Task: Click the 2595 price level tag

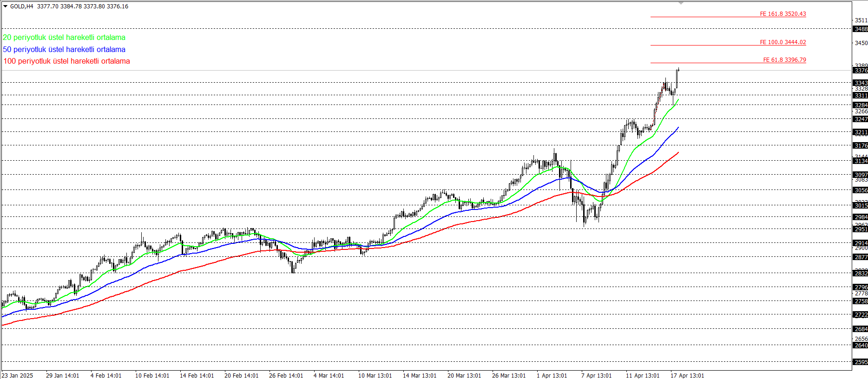Action: (861, 362)
